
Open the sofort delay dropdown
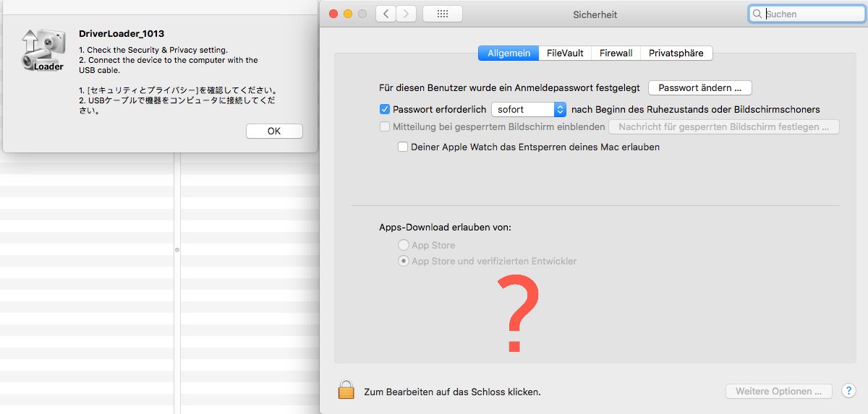(x=529, y=110)
